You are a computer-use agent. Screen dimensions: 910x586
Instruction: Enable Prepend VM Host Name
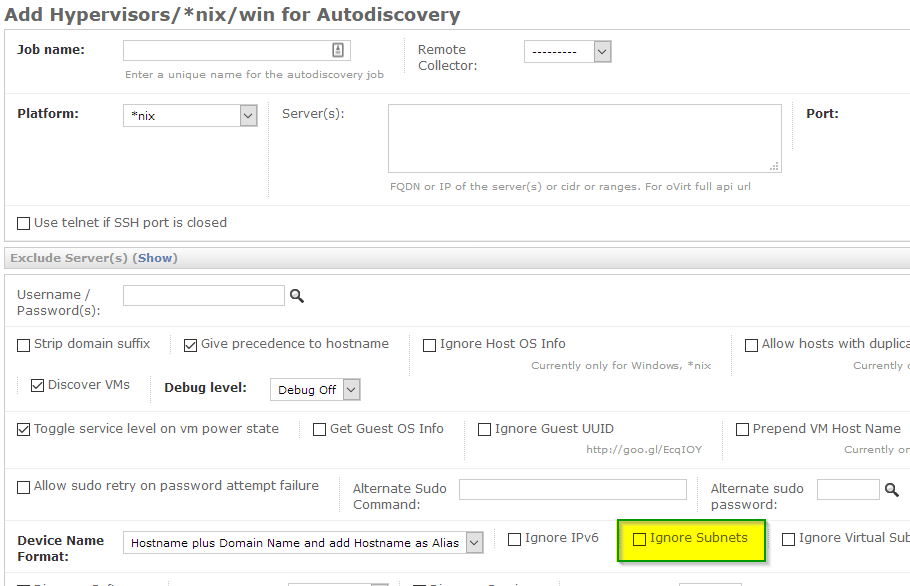(742, 430)
